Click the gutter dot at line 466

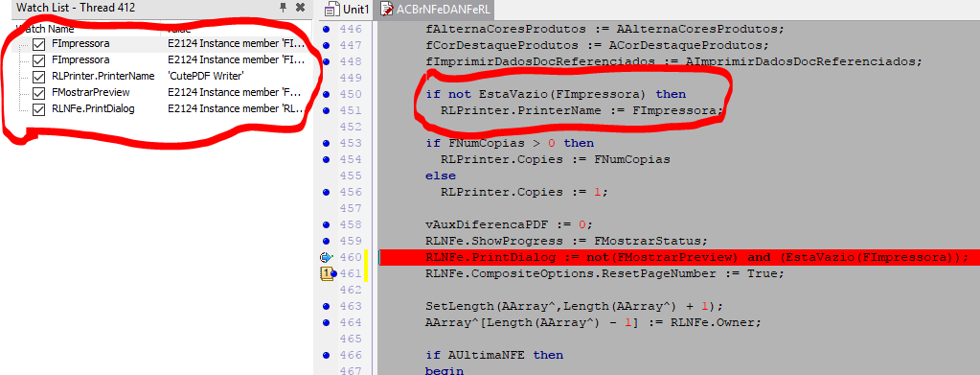pos(325,355)
